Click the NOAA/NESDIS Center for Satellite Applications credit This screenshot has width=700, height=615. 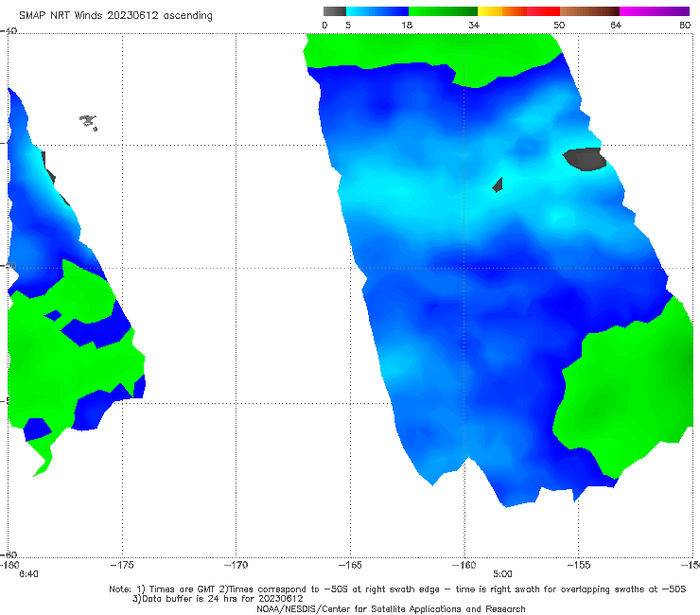[391, 609]
